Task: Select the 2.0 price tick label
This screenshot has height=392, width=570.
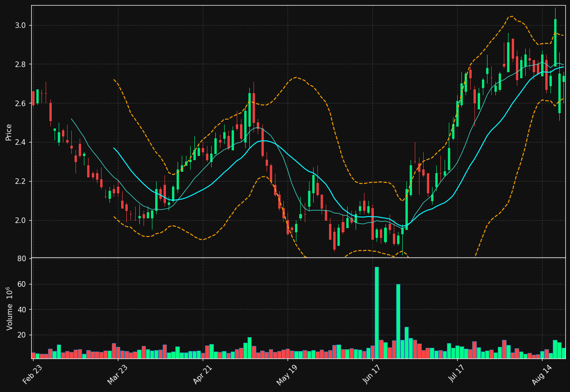Action: point(20,220)
